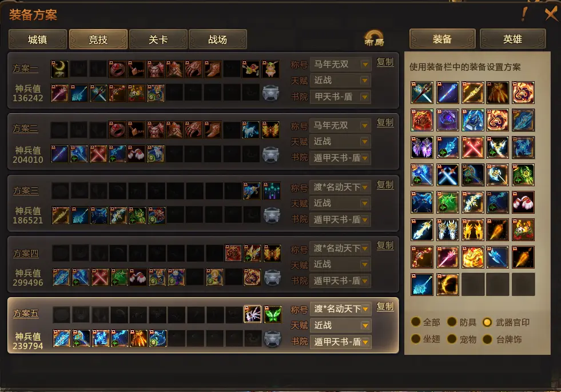Select the golden crescent item in last inventory row
561x392 pixels.
coord(447,285)
